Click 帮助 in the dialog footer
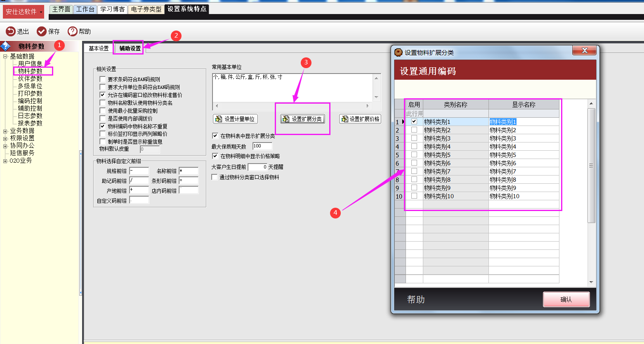Screen dimensions: 644x344 point(416,299)
